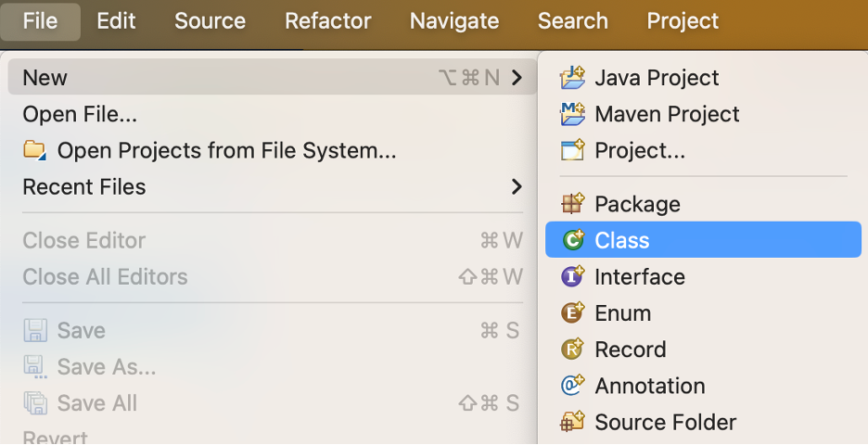Open the Search menu
The height and width of the screenshot is (445, 868).
pos(572,20)
